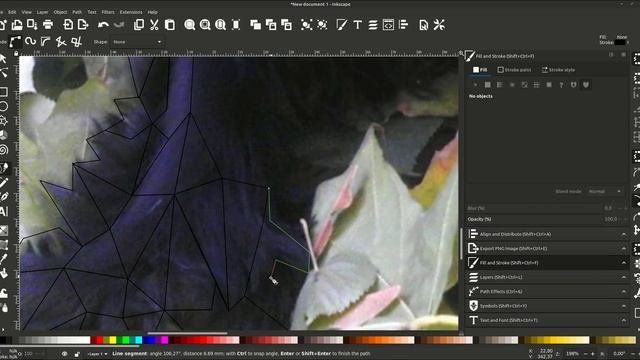Open Preferences wrench icon in toolbar
The height and width of the screenshot is (360, 640).
tap(439, 24)
